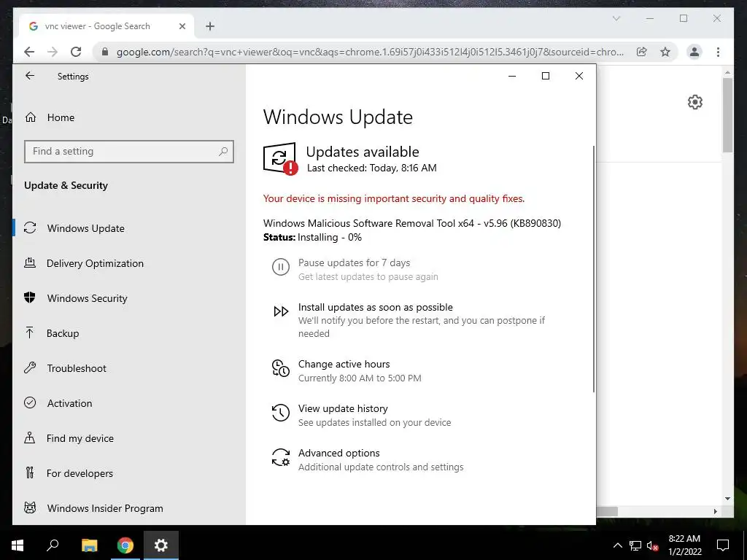Click the Update & Security heading
The height and width of the screenshot is (560, 747).
point(66,185)
